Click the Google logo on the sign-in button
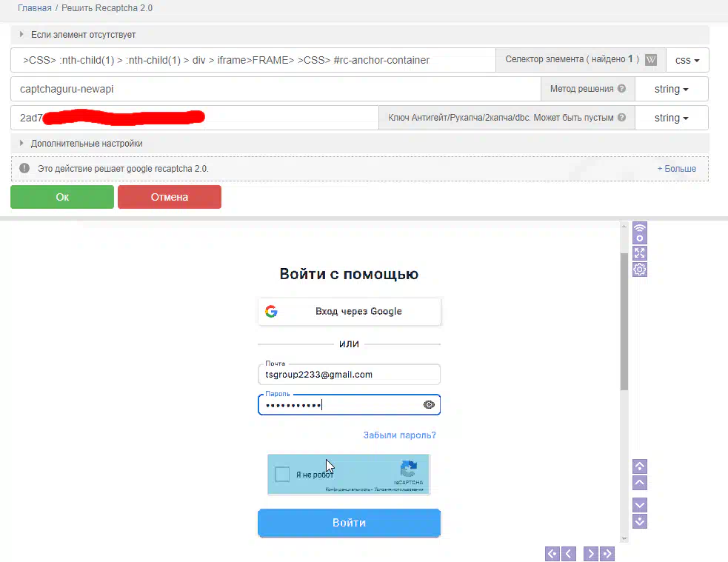 [272, 312]
